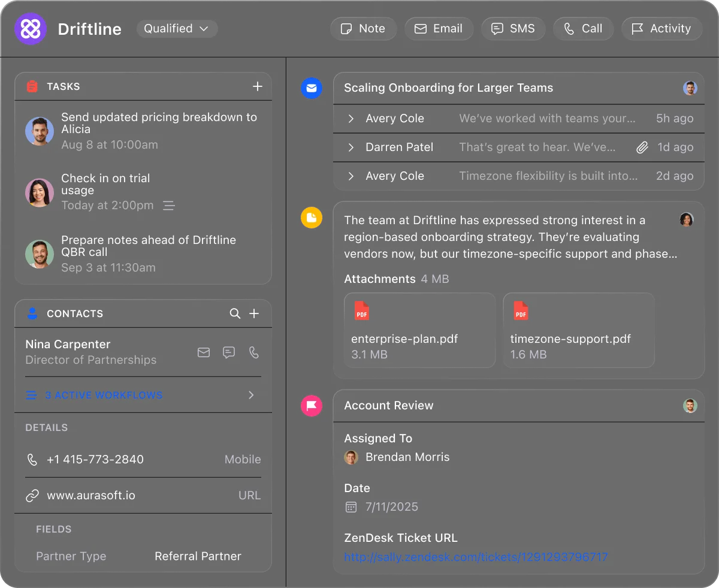This screenshot has width=719, height=588.
Task: Click the Driftline purple logo icon
Action: (31, 29)
